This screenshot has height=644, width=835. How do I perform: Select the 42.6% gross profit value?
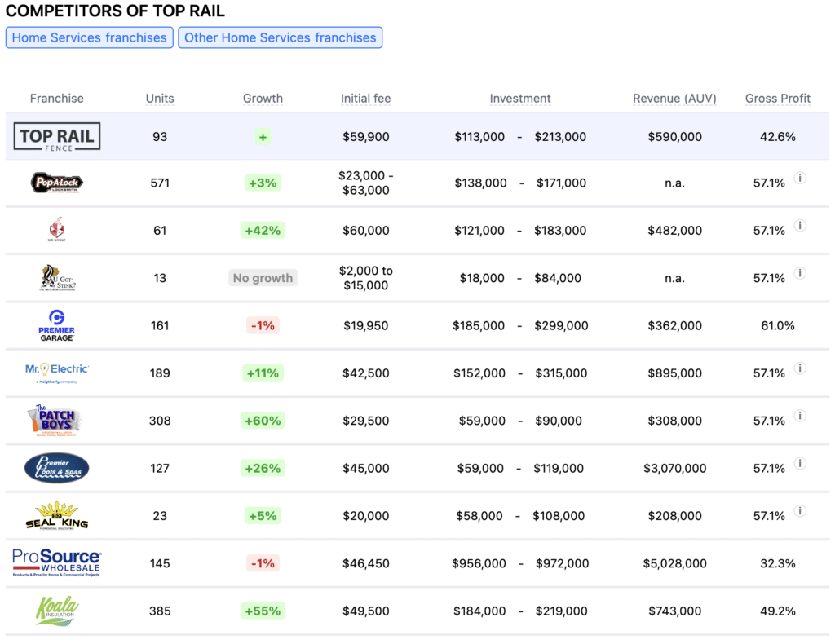777,137
